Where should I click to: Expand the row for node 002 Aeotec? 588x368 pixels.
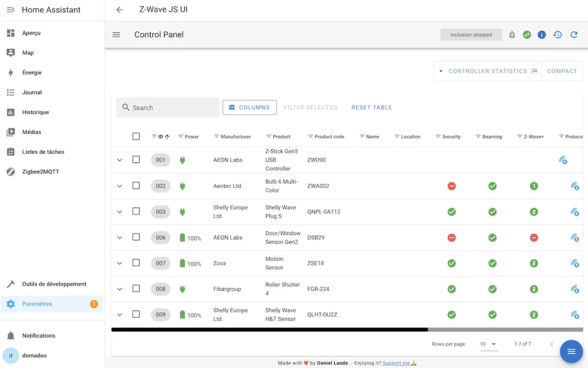[119, 186]
